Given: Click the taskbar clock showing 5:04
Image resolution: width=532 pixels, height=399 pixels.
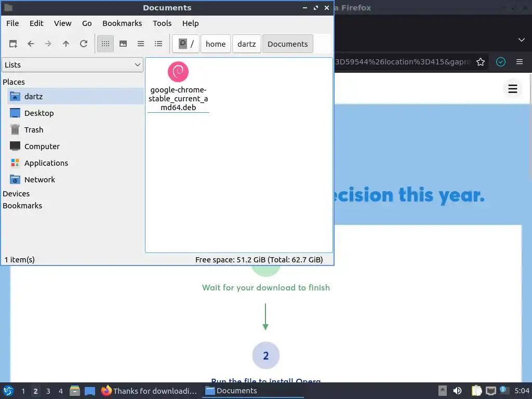Looking at the screenshot, I should point(522,391).
